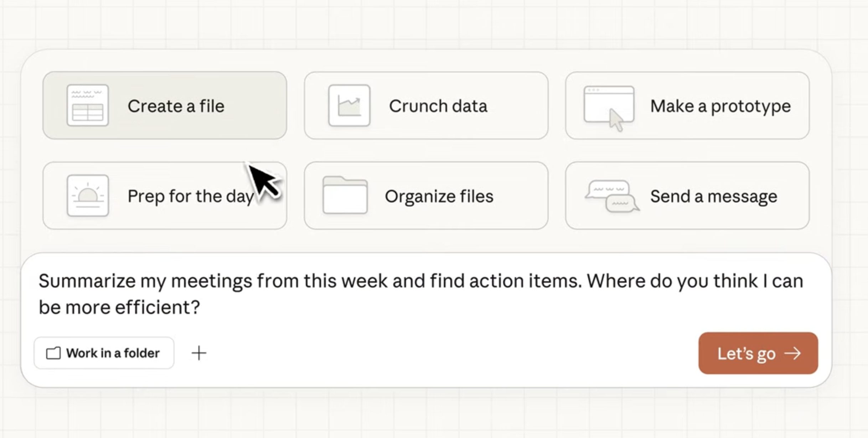Click the sunrise icon for Prep for the day
Screen dimensions: 868x438
click(88, 195)
